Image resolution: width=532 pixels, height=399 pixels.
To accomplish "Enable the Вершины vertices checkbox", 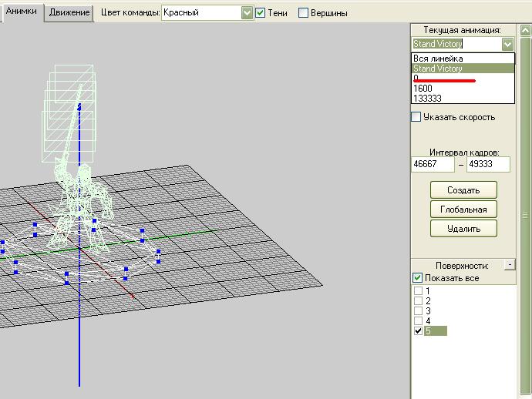I will [304, 13].
